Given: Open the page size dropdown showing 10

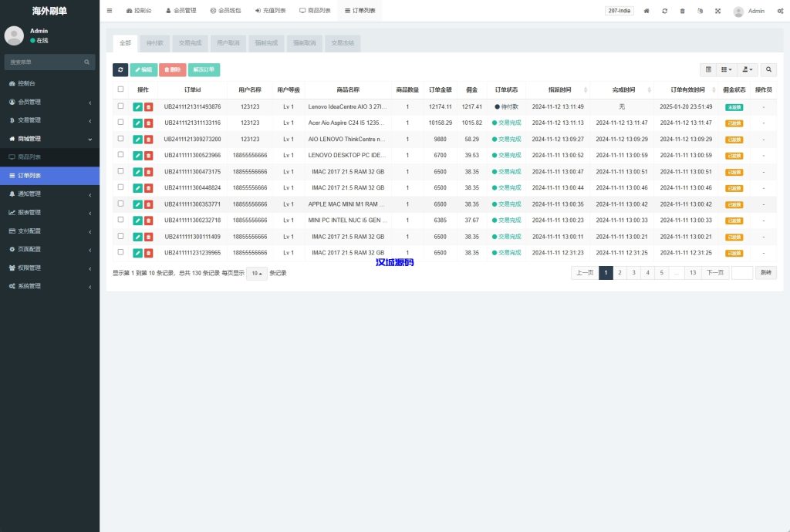Looking at the screenshot, I should [257, 273].
